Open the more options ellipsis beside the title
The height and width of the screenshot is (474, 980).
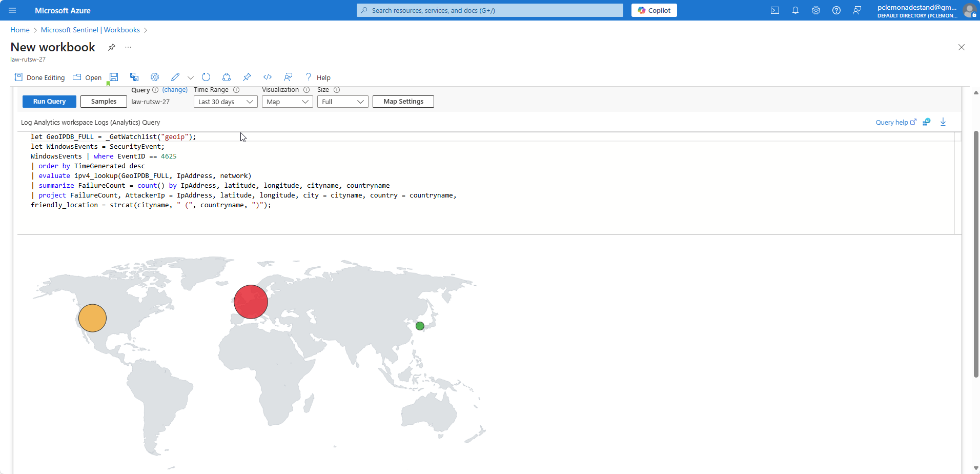(128, 47)
